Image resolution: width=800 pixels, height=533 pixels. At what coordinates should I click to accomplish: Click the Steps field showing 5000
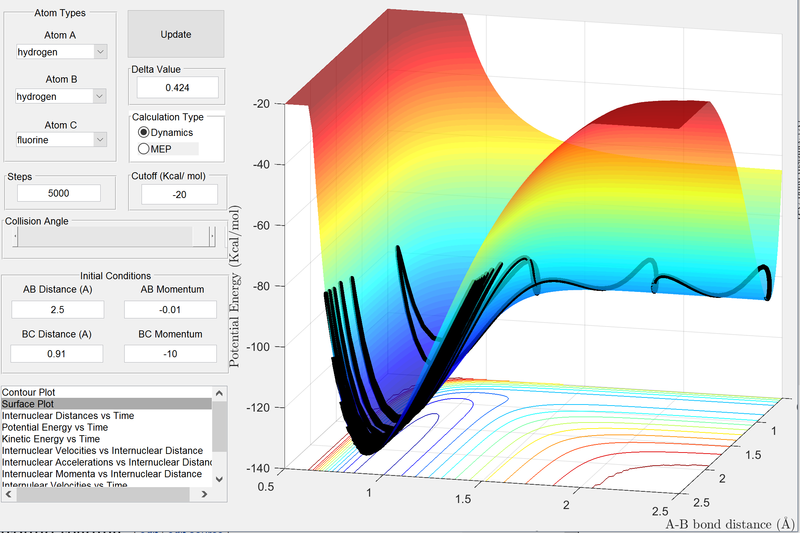[x=59, y=193]
